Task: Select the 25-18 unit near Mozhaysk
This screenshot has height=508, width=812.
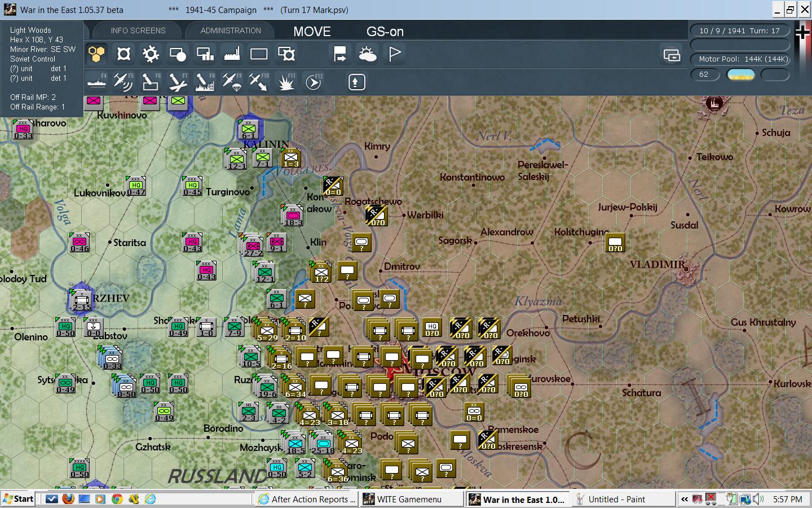Action: [x=323, y=444]
